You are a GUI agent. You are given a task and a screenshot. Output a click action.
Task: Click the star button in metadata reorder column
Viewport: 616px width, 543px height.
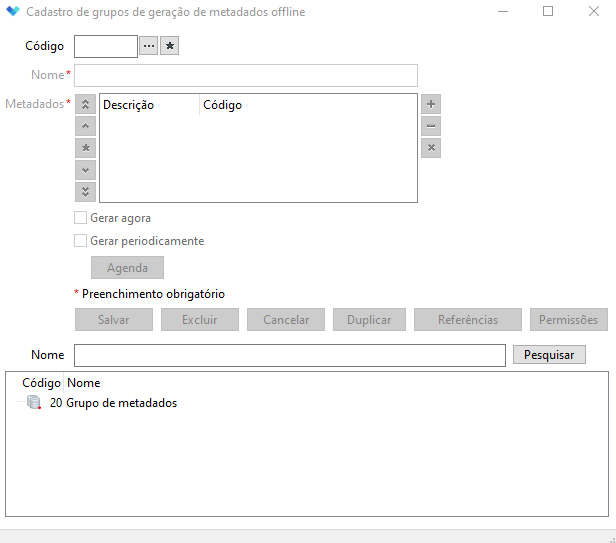(85, 148)
